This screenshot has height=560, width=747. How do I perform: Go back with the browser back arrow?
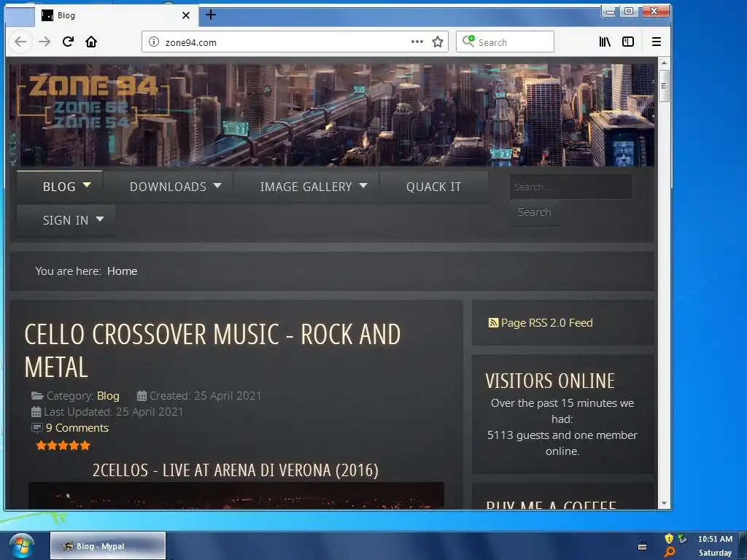20,42
